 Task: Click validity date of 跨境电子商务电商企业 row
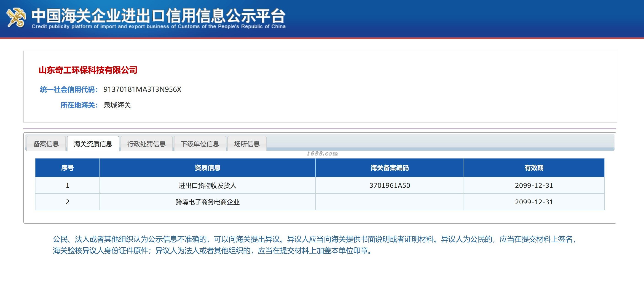coord(534,202)
